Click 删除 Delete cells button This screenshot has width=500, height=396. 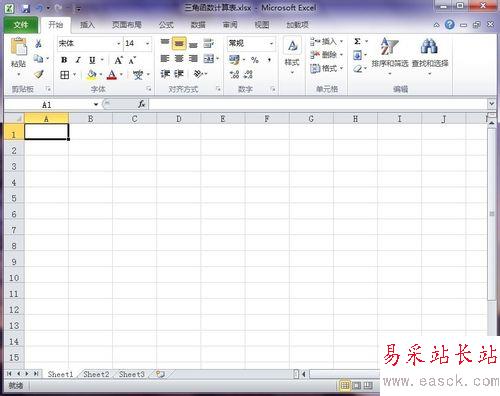coord(326,55)
